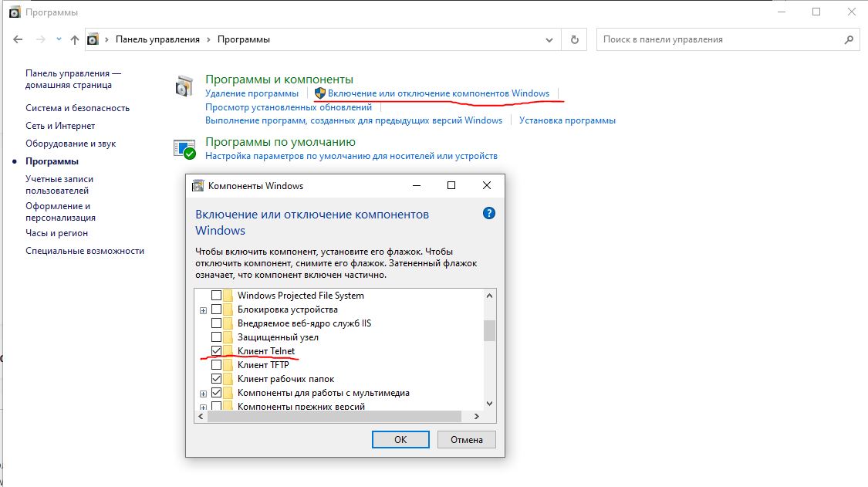Check 'Блокировка устройства' checkbox
This screenshot has width=868, height=487.
coord(217,309)
